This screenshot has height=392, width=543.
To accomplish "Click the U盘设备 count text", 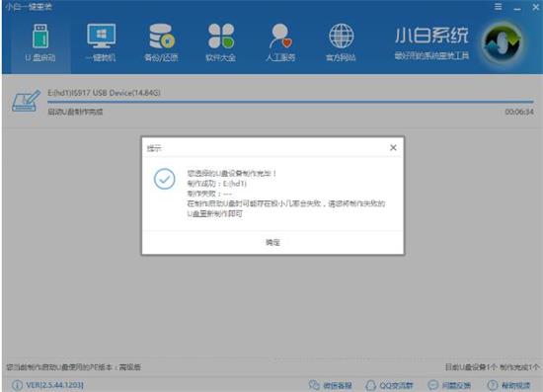I will (x=492, y=367).
